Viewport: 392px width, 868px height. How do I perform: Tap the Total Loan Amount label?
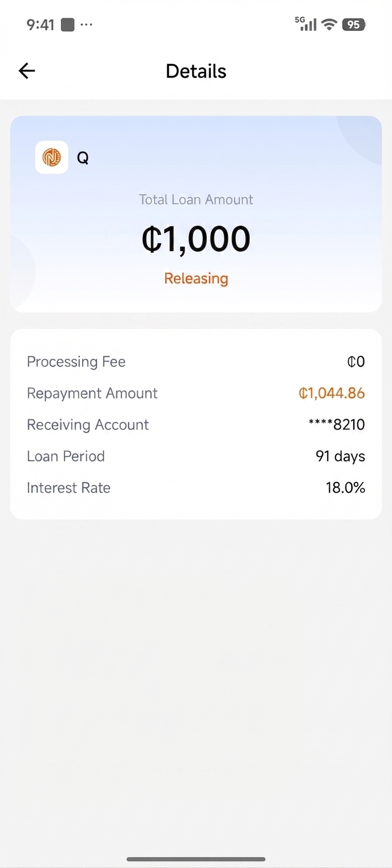click(x=196, y=199)
